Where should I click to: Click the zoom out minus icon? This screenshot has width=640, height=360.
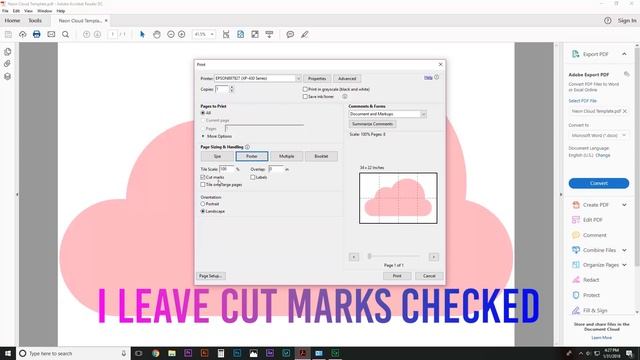click(171, 35)
